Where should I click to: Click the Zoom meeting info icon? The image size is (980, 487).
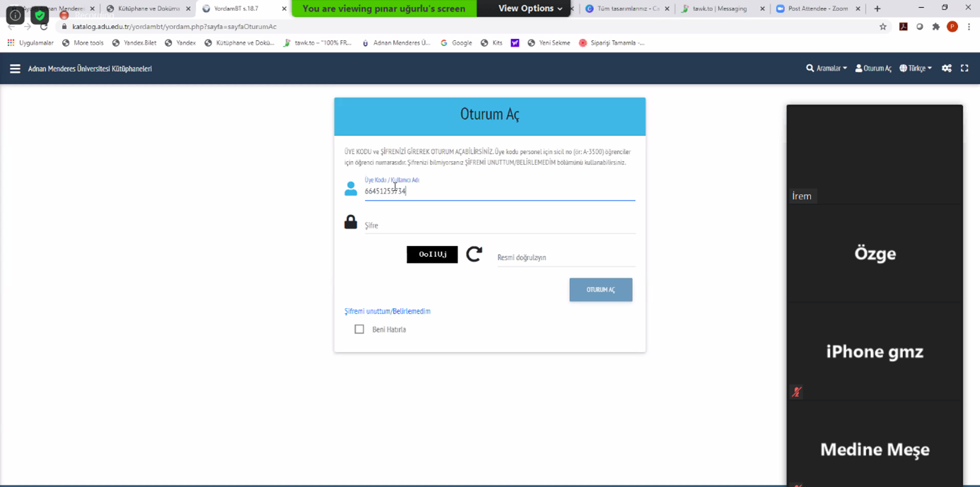(15, 15)
